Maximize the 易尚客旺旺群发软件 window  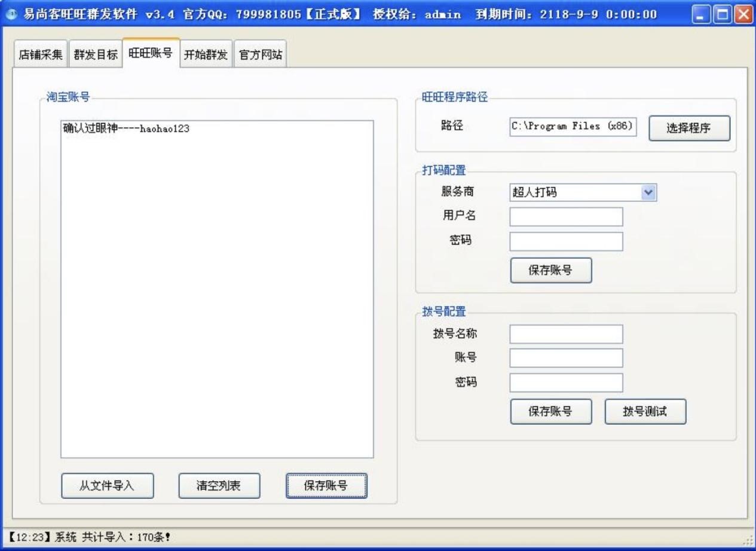[x=722, y=14]
